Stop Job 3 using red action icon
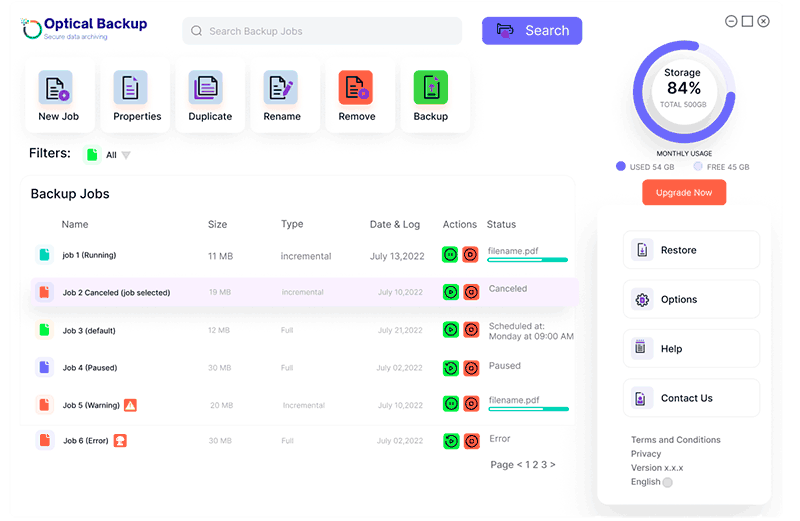The width and height of the screenshot is (800, 521). [x=470, y=328]
